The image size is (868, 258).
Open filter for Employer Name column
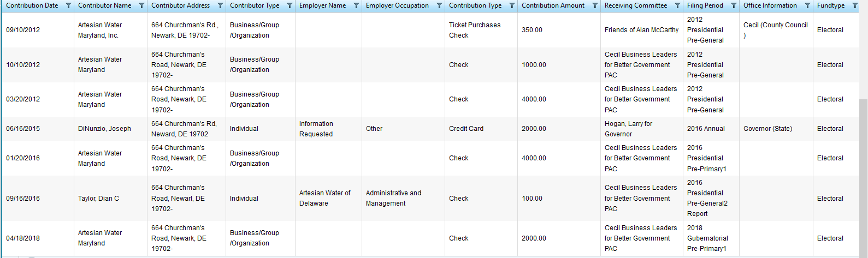click(356, 6)
